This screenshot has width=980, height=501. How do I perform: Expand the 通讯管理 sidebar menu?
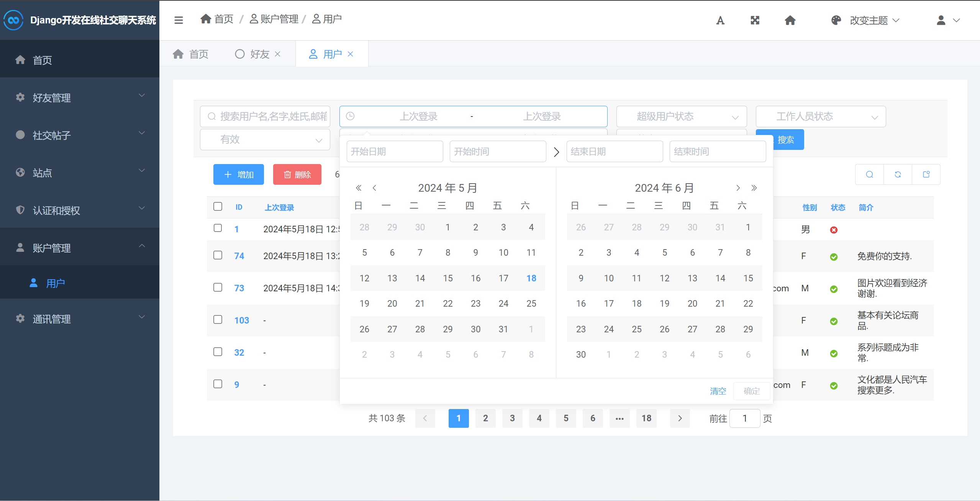coord(80,319)
